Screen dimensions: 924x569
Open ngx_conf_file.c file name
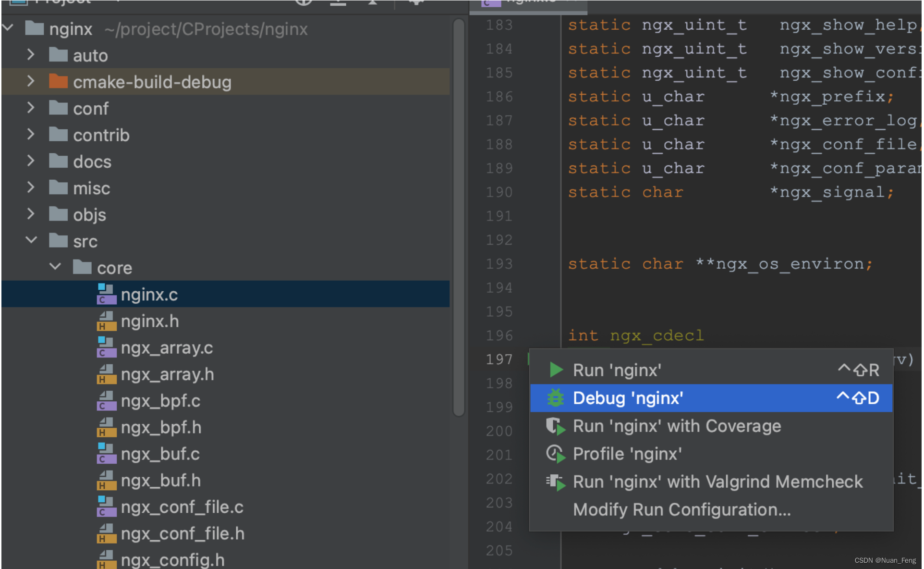182,507
